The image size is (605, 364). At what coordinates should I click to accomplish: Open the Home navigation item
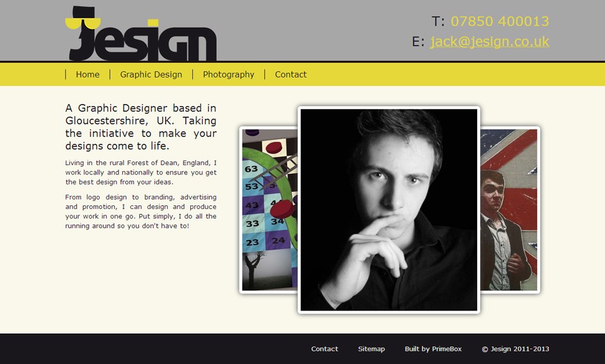pyautogui.click(x=88, y=74)
